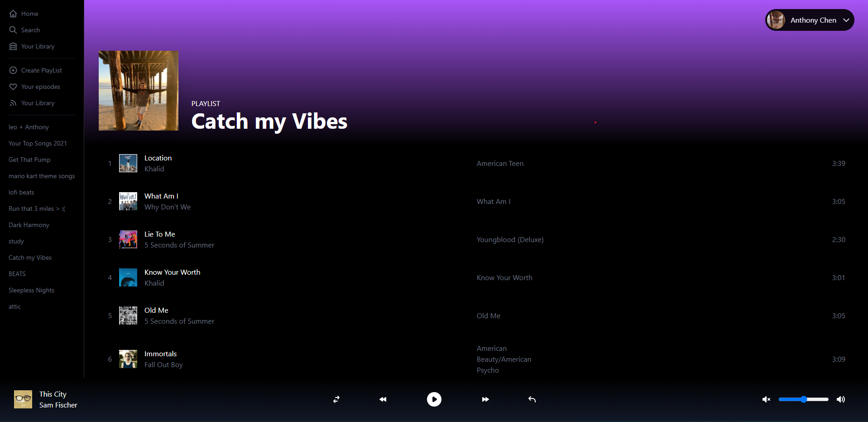Click the Old Me album cover thumbnail
Image resolution: width=868 pixels, height=422 pixels.
pyautogui.click(x=128, y=315)
